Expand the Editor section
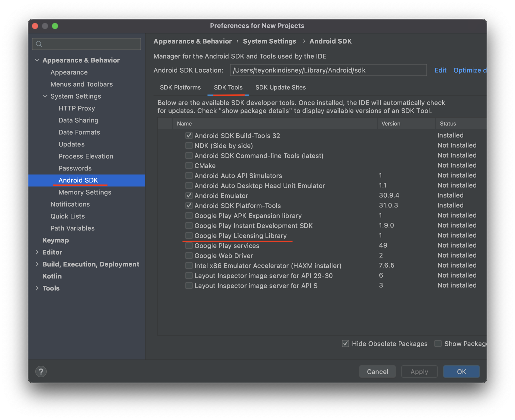The image size is (515, 420). (37, 252)
